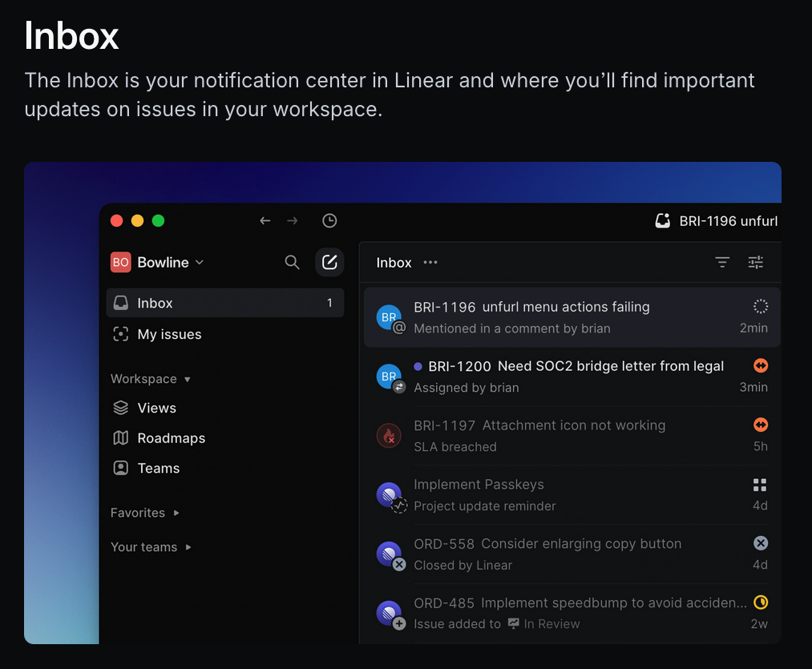Image resolution: width=812 pixels, height=669 pixels.
Task: Go back with the left arrow
Action: click(265, 220)
